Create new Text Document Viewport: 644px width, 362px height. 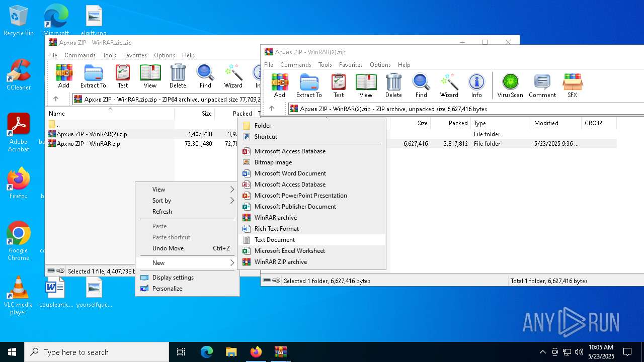click(312, 240)
